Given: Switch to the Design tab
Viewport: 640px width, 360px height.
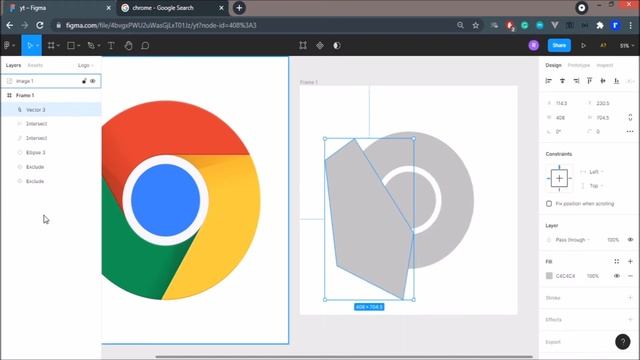Looking at the screenshot, I should pyautogui.click(x=553, y=65).
